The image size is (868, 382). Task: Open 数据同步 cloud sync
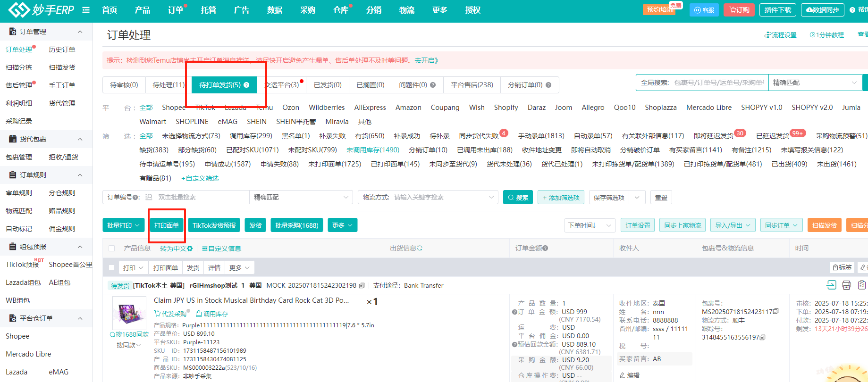[x=823, y=10]
